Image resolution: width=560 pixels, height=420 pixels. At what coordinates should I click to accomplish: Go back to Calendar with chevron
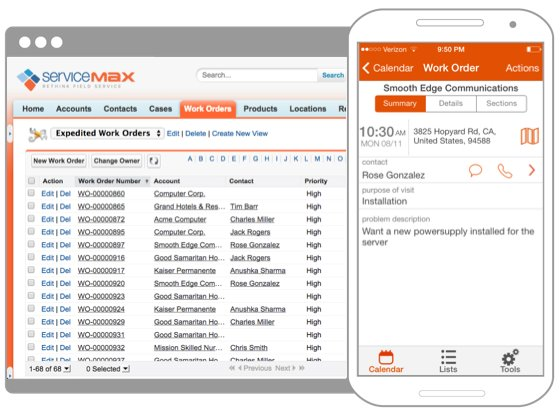366,68
